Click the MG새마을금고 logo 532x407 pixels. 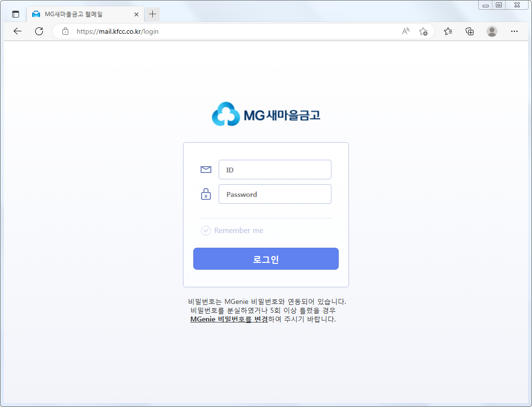(x=266, y=114)
